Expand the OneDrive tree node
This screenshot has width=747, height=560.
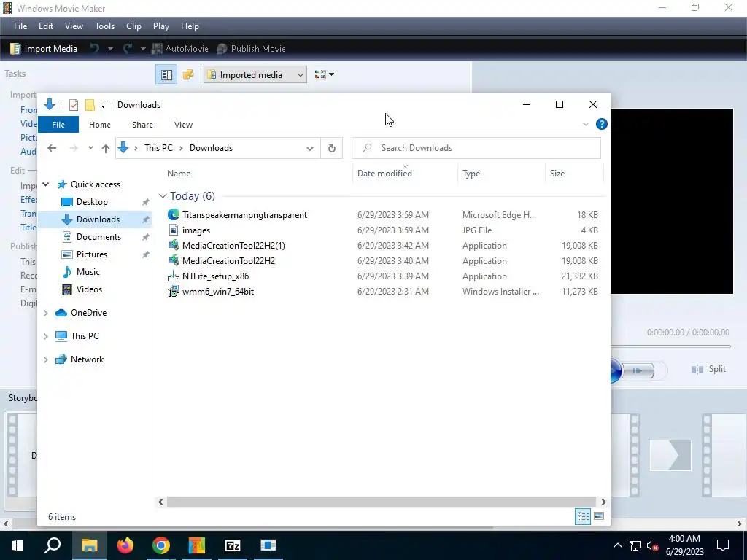point(46,313)
